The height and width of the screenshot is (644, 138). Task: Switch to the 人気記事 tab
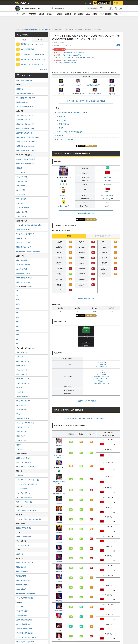(24, 40)
